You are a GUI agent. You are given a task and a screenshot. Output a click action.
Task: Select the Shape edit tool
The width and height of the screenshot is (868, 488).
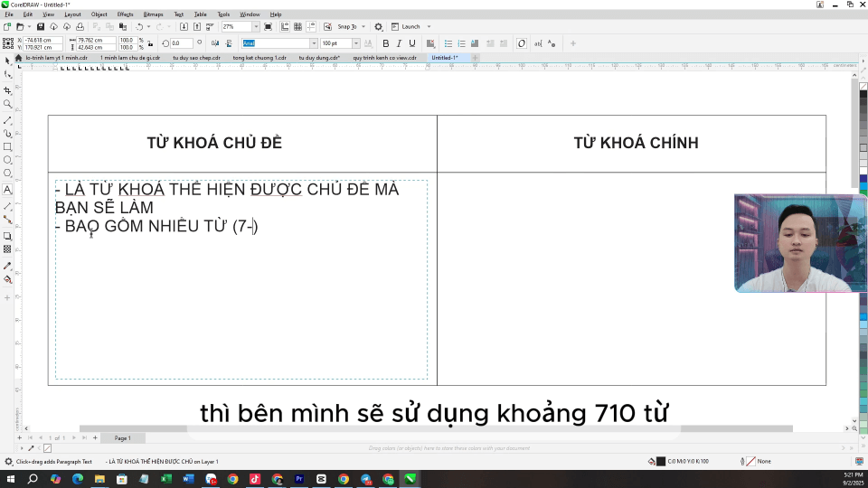[x=7, y=75]
